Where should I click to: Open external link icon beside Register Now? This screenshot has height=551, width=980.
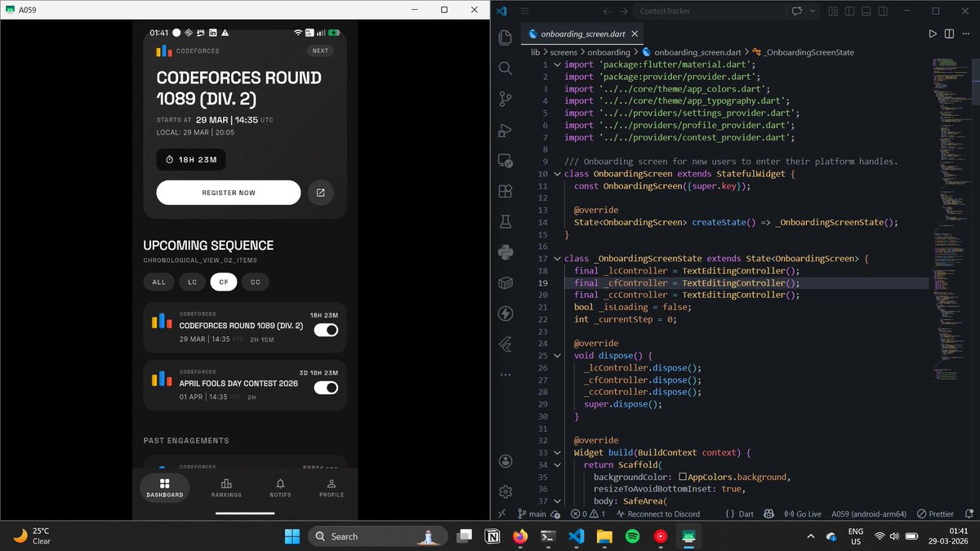click(320, 193)
